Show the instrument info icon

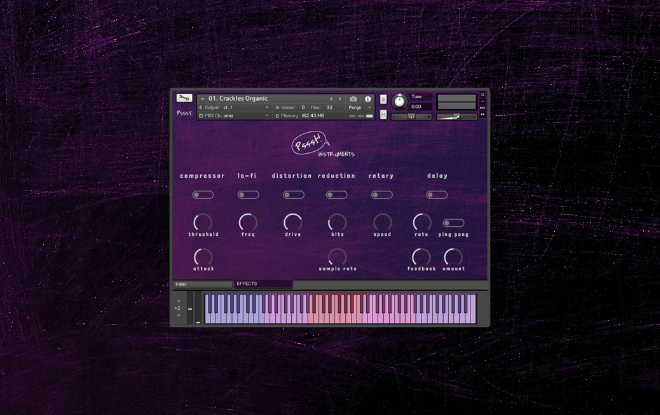(x=367, y=99)
